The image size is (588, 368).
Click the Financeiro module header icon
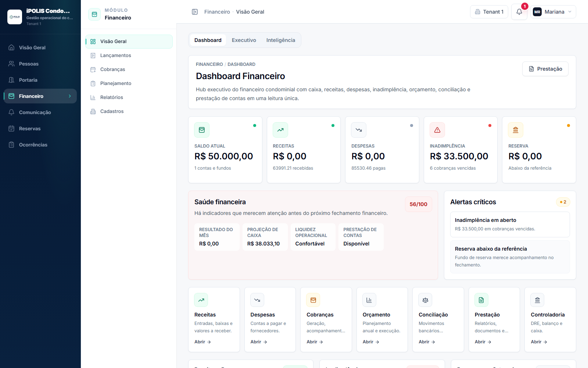click(x=94, y=14)
